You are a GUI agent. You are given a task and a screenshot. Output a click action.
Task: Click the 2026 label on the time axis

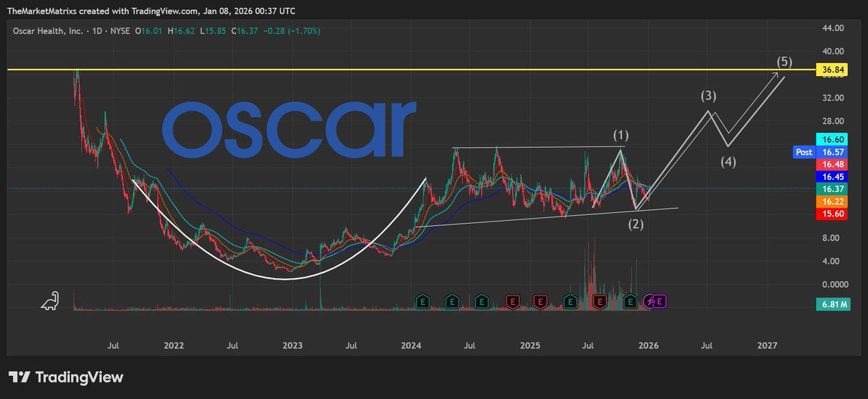pos(647,346)
